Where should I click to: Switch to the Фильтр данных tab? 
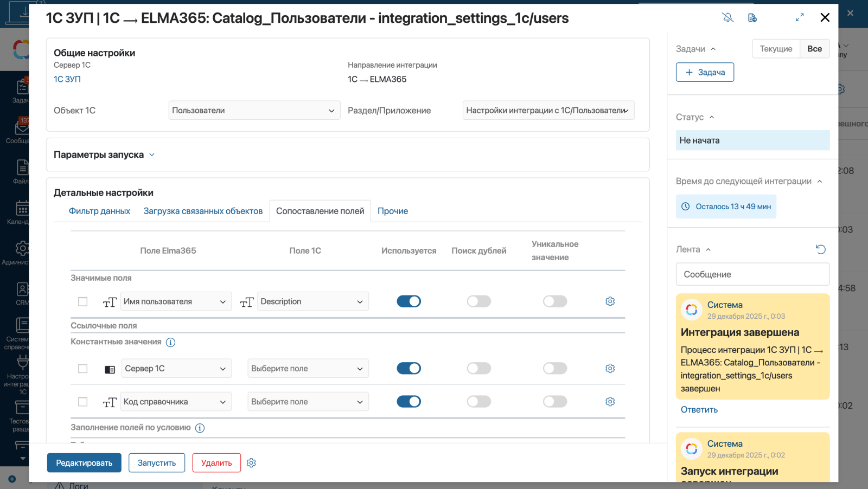[99, 211]
